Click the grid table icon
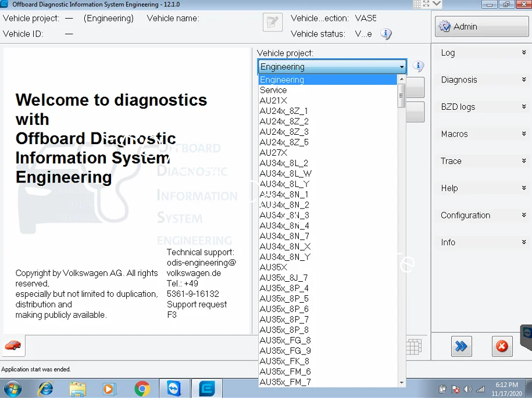Viewport: 532px width, 398px height. (414, 346)
